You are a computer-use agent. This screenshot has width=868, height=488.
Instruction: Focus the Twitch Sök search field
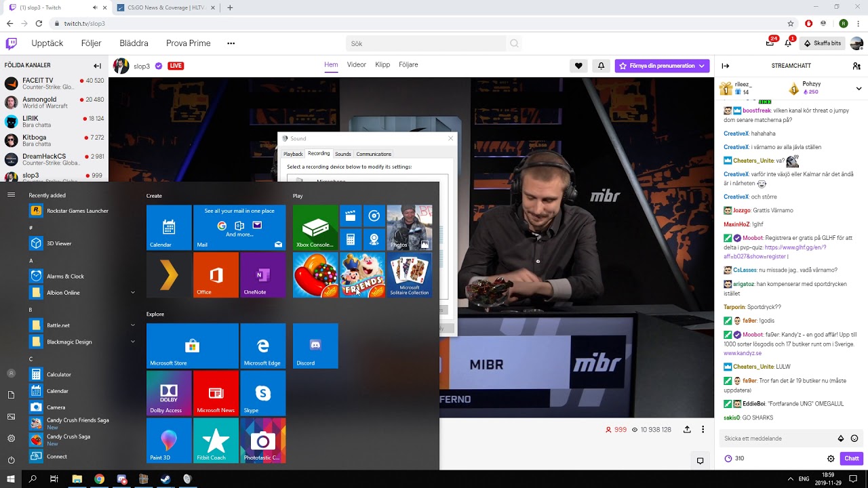426,43
